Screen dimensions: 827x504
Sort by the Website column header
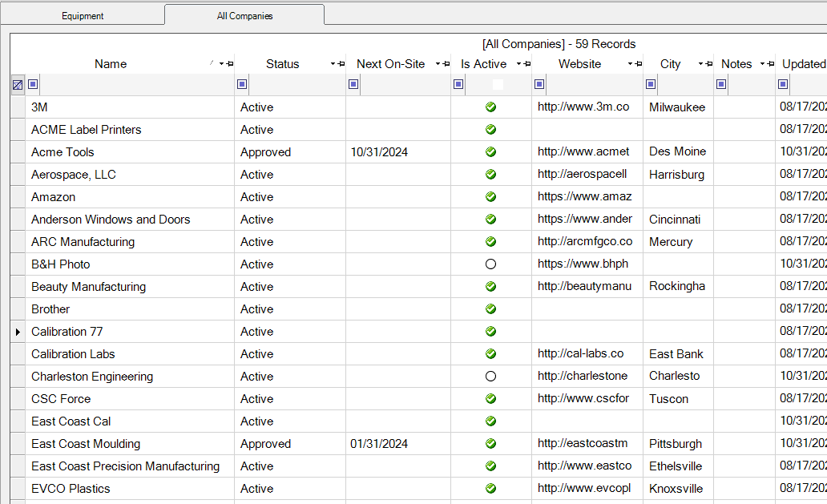coord(579,64)
